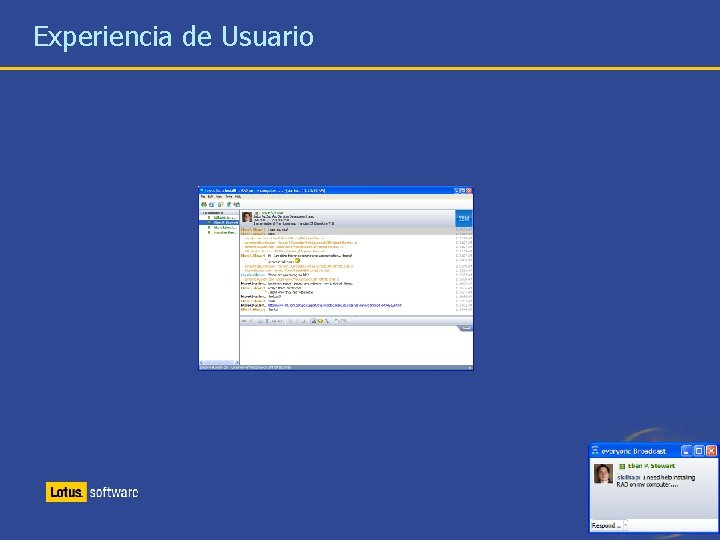Viewport: 720px width, 540px height.
Task: Click the Lotus software logo
Action: coord(92,492)
